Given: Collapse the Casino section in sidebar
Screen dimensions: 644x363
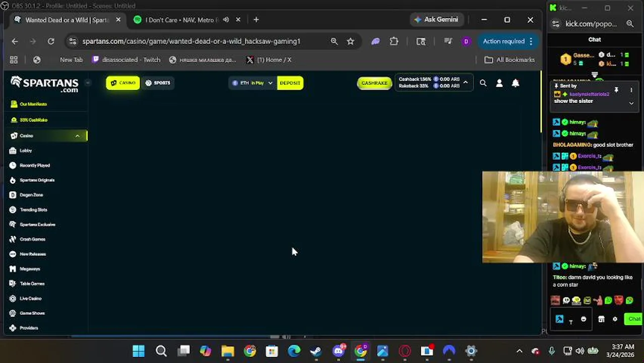Looking at the screenshot, I should pyautogui.click(x=77, y=136).
